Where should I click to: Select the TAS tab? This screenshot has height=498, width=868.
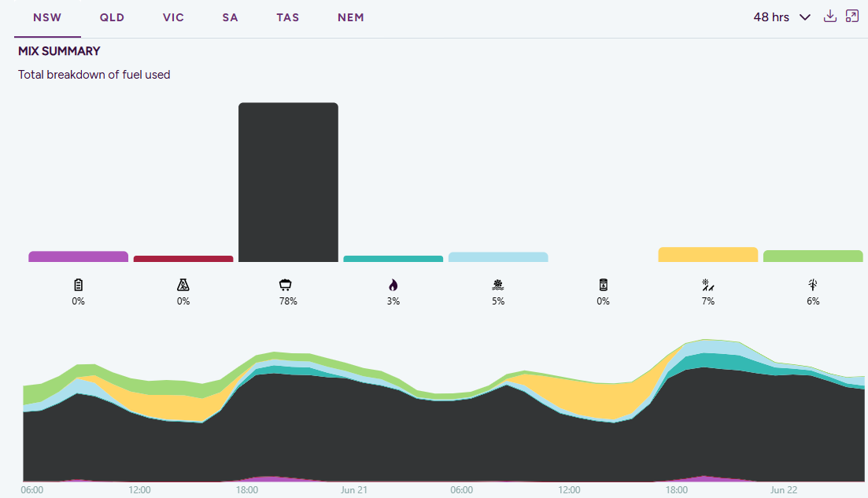(x=288, y=18)
